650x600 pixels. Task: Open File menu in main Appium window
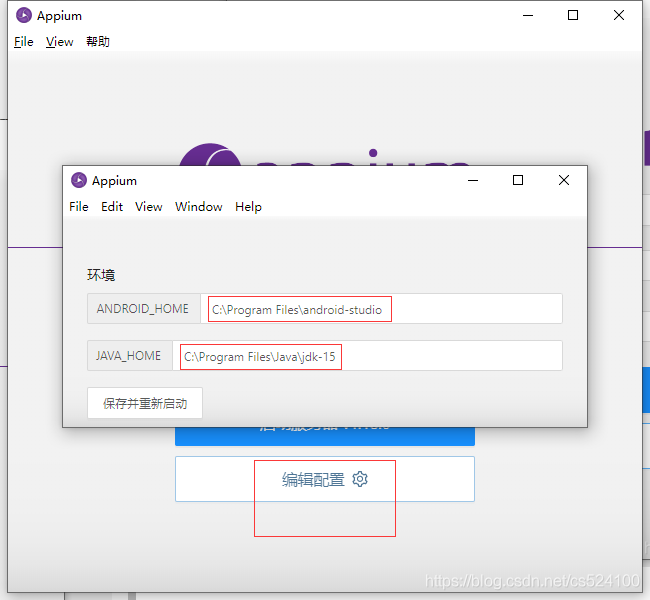tap(24, 42)
